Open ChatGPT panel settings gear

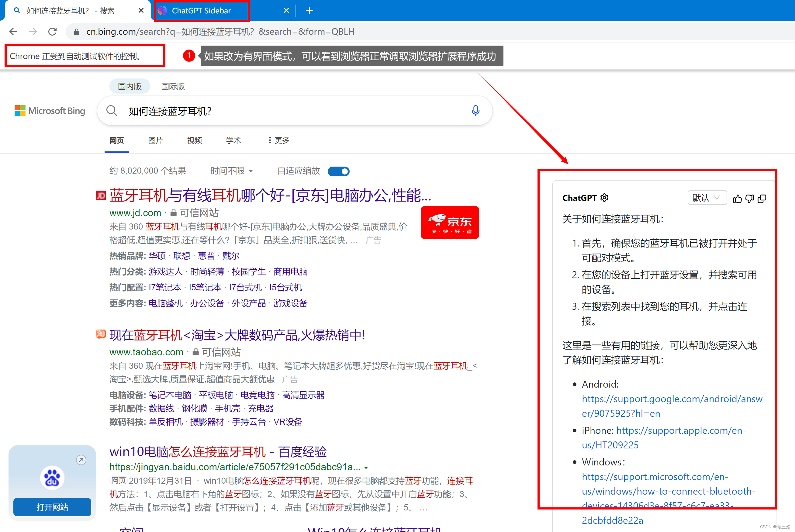[604, 198]
